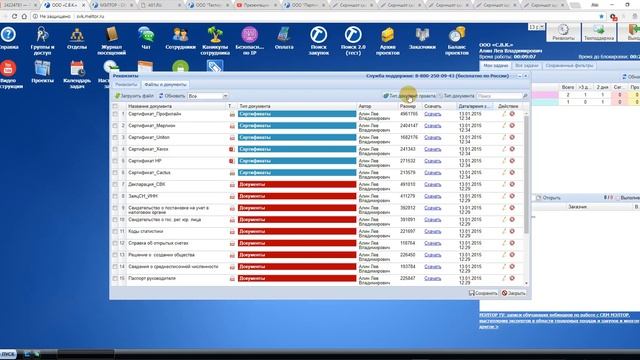Check the box for Коды статистики
Viewport: 640px width, 360px height.
point(115,232)
